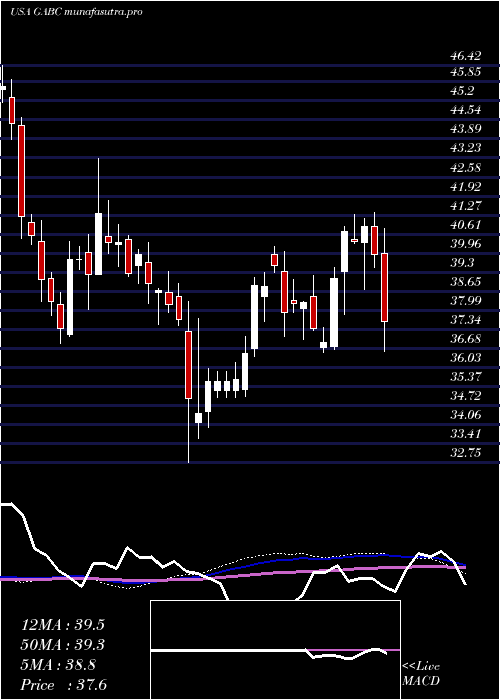Select the 37.99 price axis label
This screenshot has width=500, height=700.
[466, 300]
